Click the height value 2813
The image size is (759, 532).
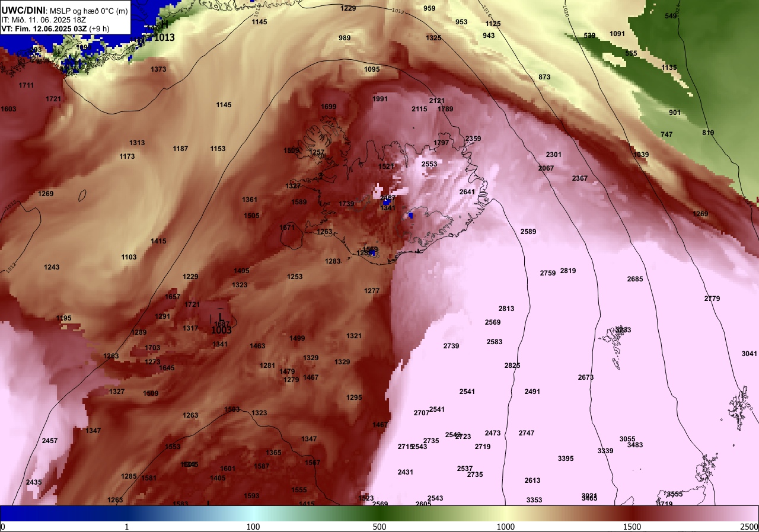[506, 309]
